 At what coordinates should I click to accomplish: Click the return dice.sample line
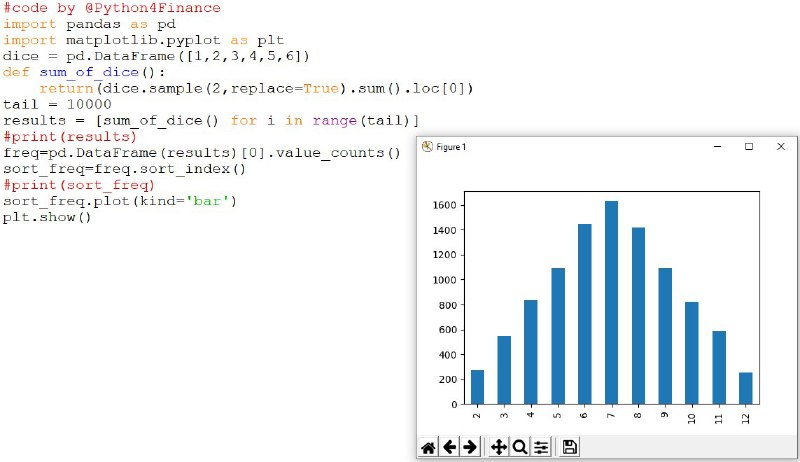[257, 88]
